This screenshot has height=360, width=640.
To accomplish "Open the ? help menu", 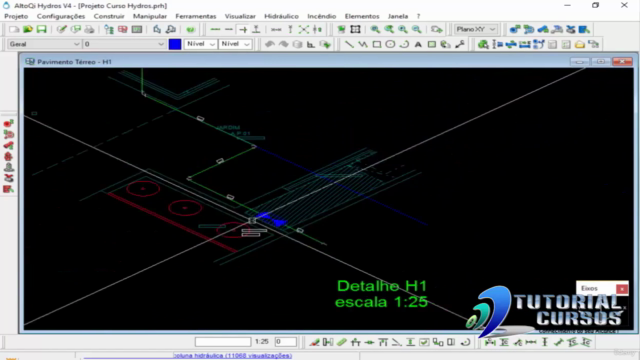I will (x=418, y=16).
